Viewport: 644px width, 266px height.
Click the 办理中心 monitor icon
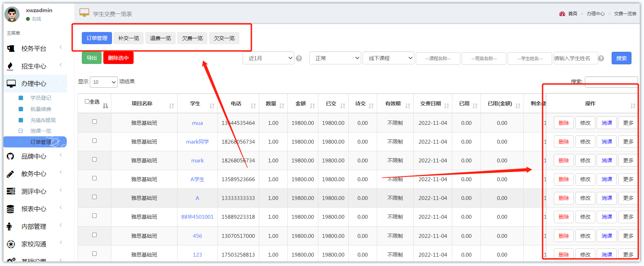pos(11,83)
